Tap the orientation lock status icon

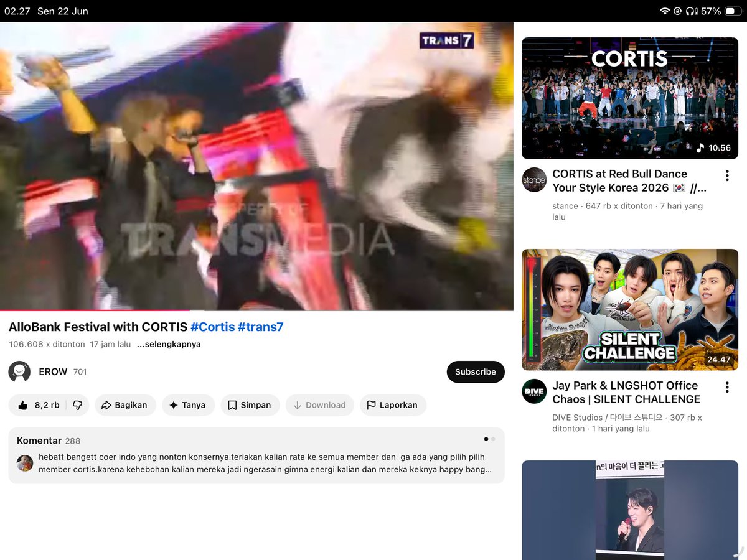pyautogui.click(x=678, y=11)
